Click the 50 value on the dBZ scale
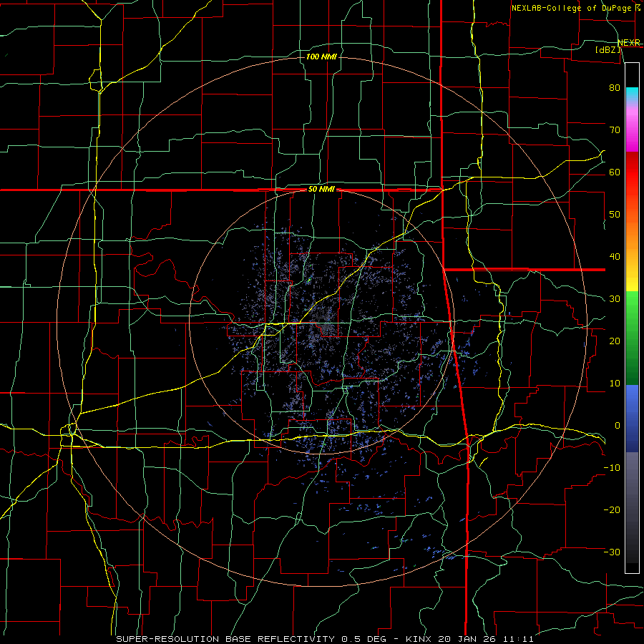Viewport: 644px width, 644px height. (615, 215)
